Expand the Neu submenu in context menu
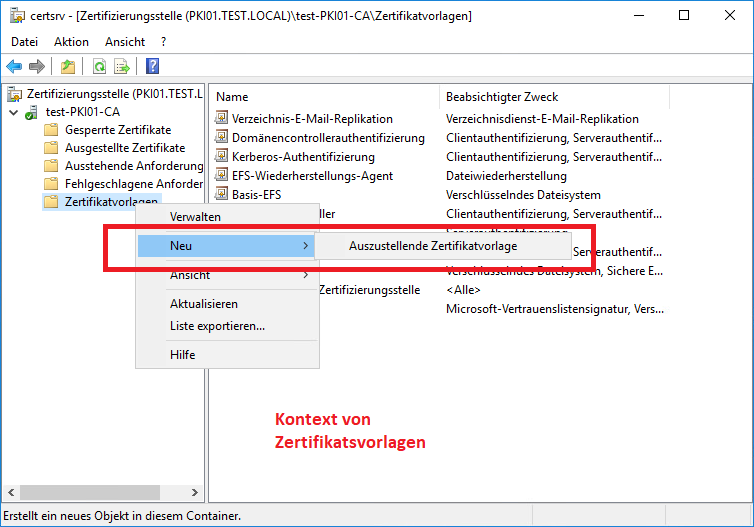The image size is (754, 527). coord(226,245)
